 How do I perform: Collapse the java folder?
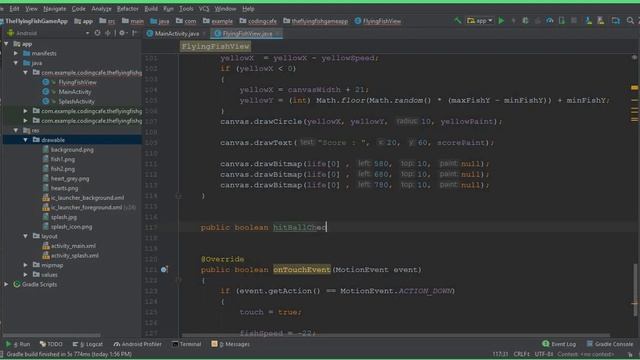[16, 63]
